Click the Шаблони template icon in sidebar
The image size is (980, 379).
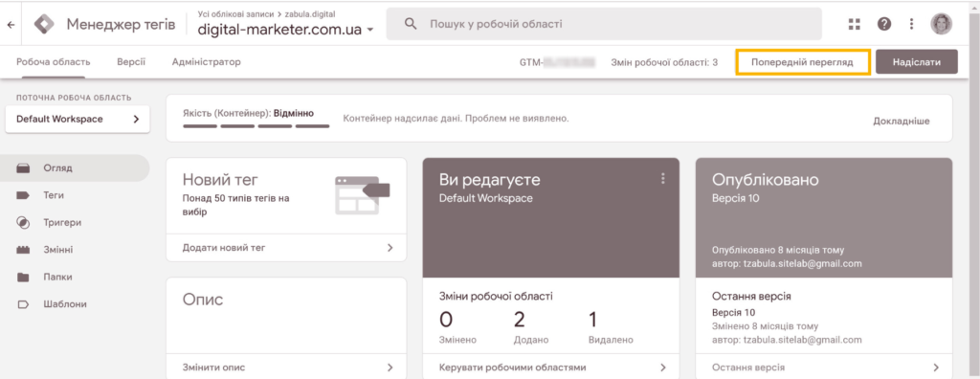(x=23, y=304)
